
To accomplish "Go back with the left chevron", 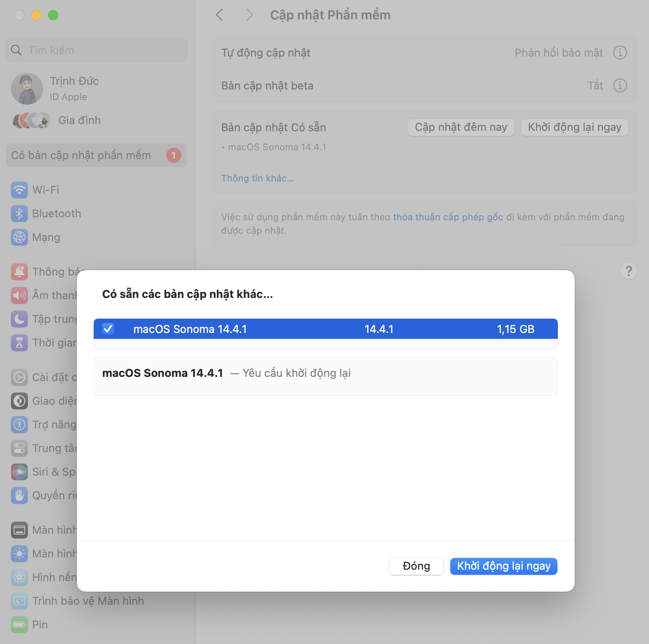I will [x=219, y=15].
